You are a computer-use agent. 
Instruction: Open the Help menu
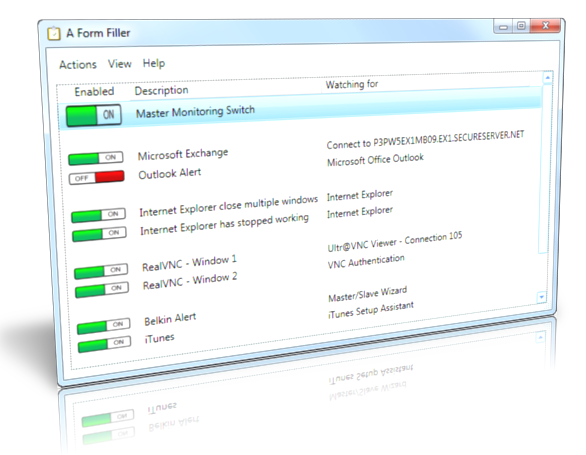[x=154, y=63]
